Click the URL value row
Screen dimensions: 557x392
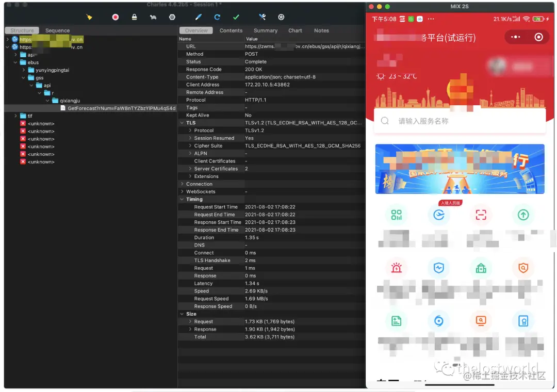point(304,46)
